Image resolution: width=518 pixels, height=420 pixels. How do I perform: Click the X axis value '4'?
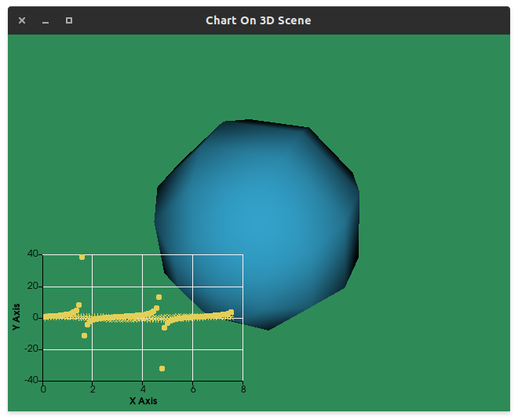tap(143, 389)
